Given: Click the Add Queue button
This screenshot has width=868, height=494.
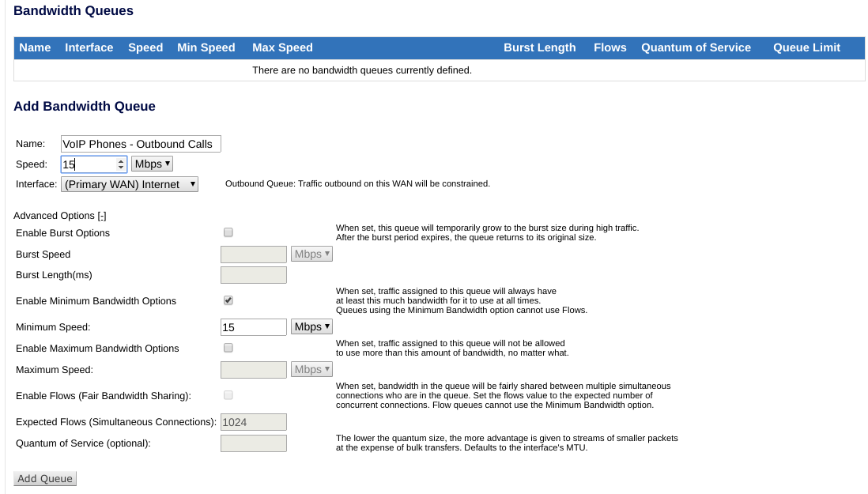Looking at the screenshot, I should 44,478.
